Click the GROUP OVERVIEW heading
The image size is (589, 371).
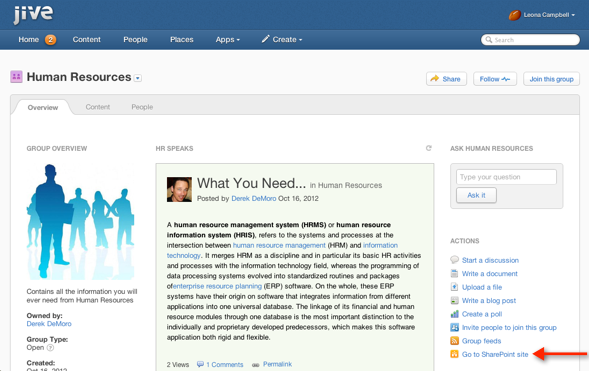tap(57, 148)
